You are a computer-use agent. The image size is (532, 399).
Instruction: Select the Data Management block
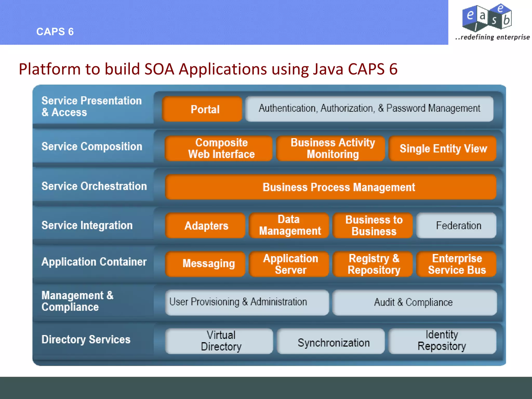pos(289,225)
